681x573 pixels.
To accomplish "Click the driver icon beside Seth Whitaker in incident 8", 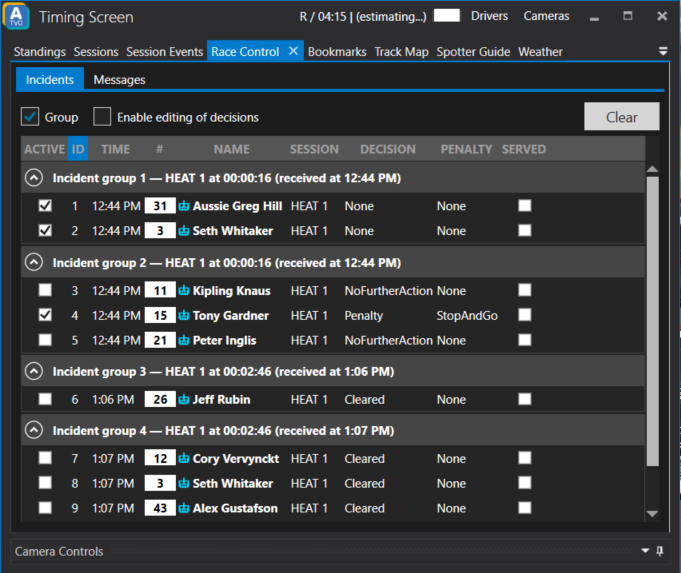I will tap(184, 483).
